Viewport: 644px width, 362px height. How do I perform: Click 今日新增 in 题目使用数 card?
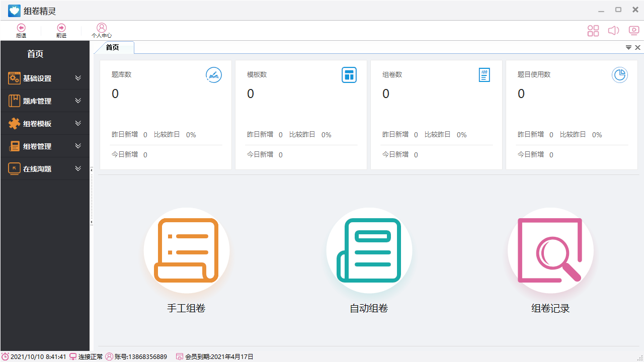pyautogui.click(x=531, y=154)
